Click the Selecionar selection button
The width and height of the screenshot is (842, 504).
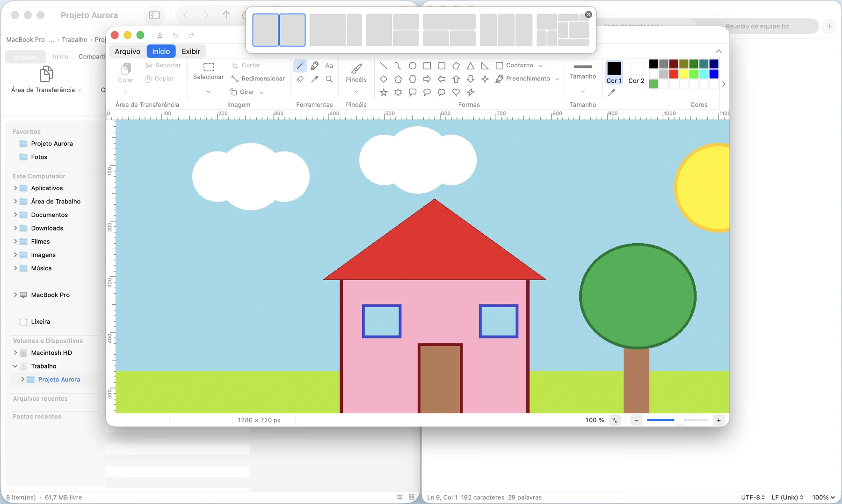(209, 72)
